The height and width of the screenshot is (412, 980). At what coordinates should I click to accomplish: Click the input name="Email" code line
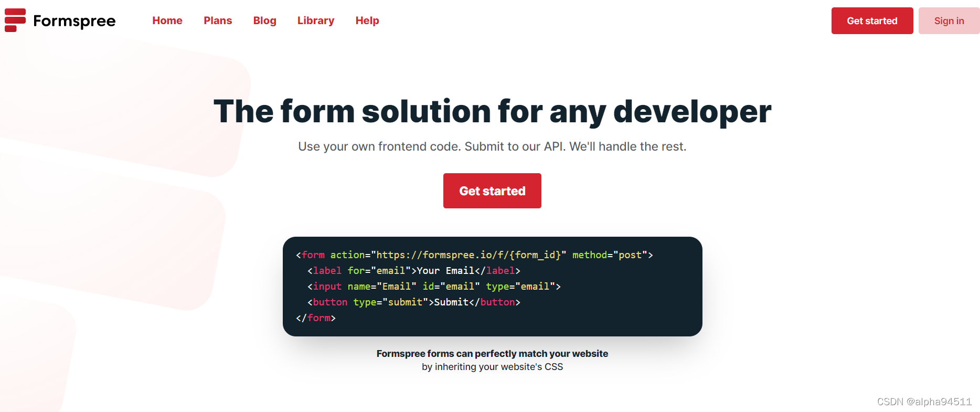click(434, 287)
